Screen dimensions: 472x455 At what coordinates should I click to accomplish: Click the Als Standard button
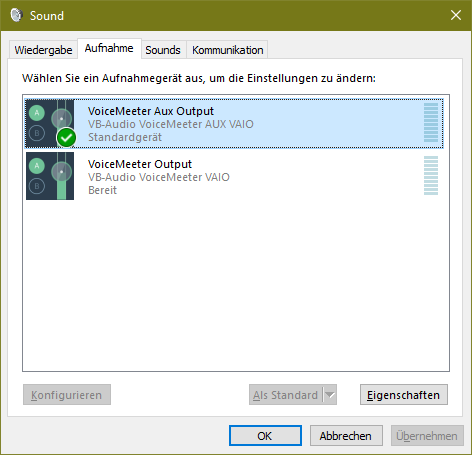point(286,395)
